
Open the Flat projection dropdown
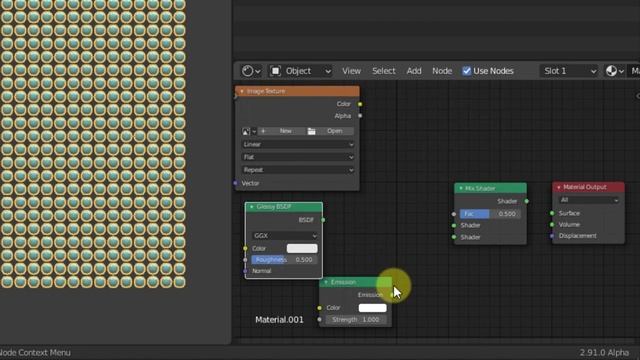click(x=298, y=157)
